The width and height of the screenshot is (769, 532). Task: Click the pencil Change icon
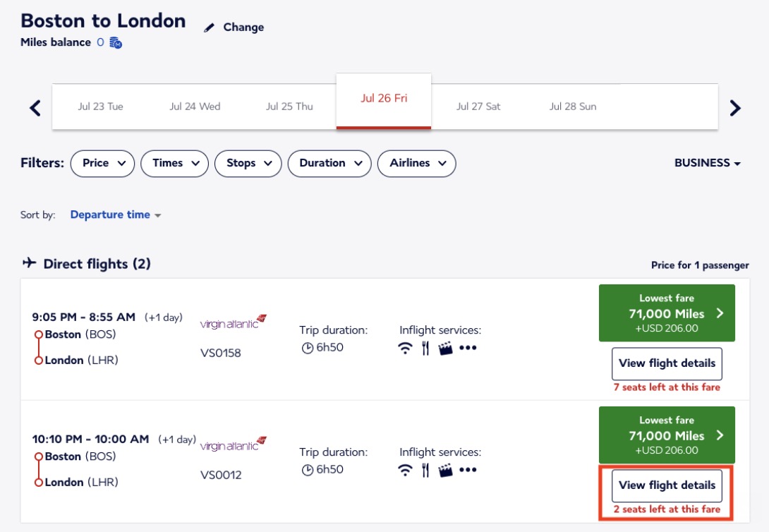pyautogui.click(x=207, y=27)
